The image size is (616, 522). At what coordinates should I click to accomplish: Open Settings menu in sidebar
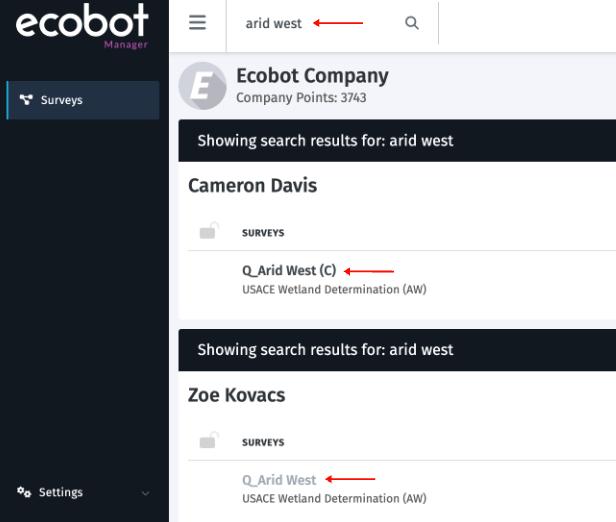pyautogui.click(x=61, y=492)
